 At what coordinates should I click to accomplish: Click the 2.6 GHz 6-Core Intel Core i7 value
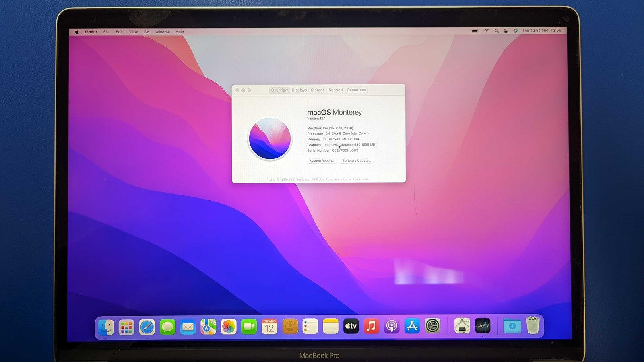[x=347, y=134]
